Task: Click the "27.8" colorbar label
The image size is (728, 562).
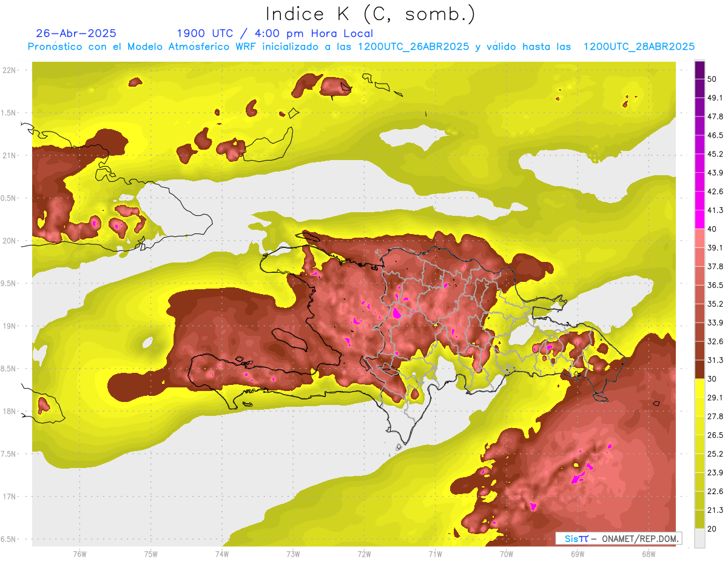Action: coord(715,416)
